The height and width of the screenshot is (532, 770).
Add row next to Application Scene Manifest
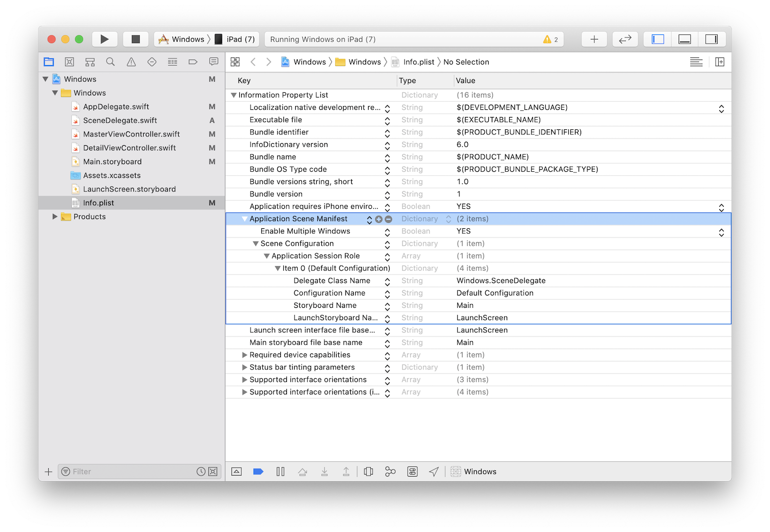379,219
